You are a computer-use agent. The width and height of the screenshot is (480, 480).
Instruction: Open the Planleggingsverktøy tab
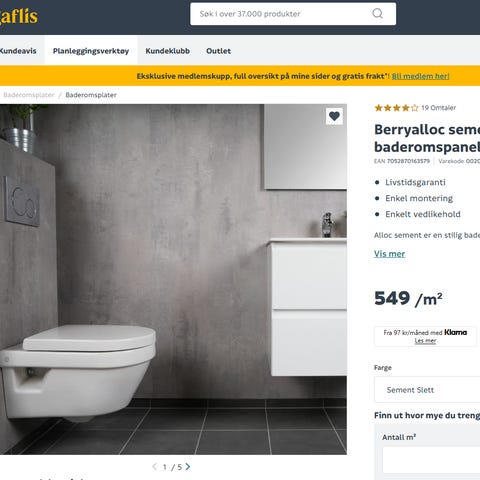[x=91, y=51]
